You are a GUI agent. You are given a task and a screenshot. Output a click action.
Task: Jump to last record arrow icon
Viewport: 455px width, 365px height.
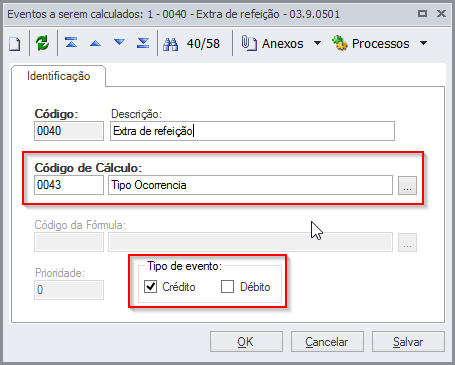(143, 43)
